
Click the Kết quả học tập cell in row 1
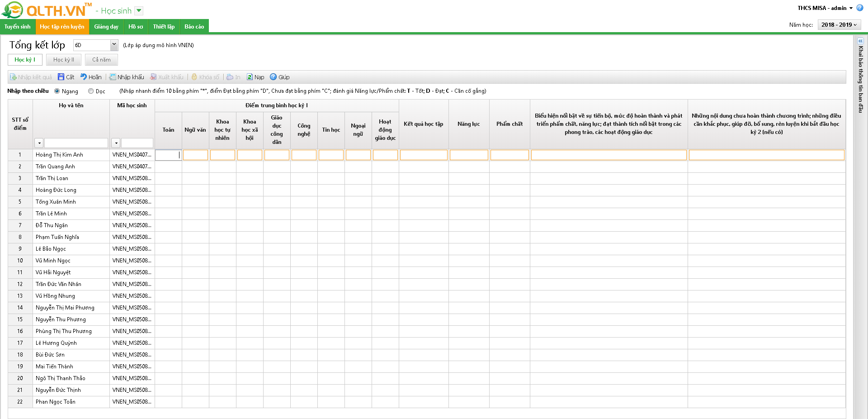[424, 155]
